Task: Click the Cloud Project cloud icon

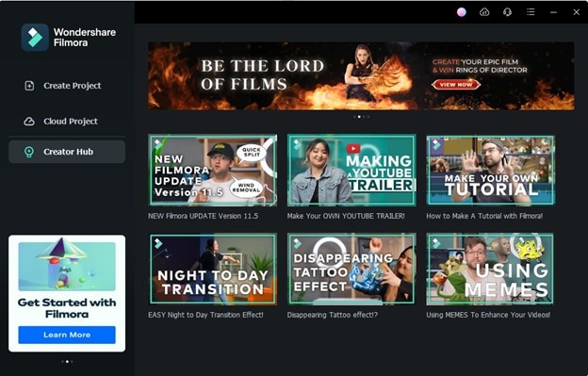Action: point(29,122)
